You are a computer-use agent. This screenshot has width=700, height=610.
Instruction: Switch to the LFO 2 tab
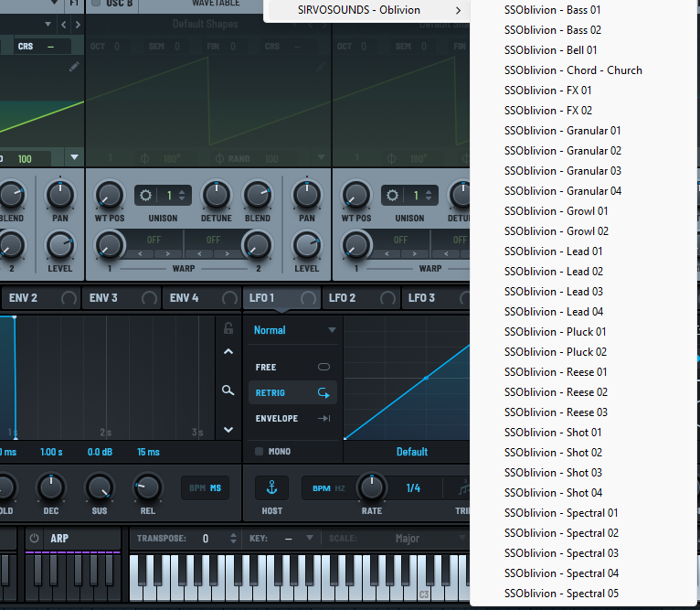click(360, 298)
